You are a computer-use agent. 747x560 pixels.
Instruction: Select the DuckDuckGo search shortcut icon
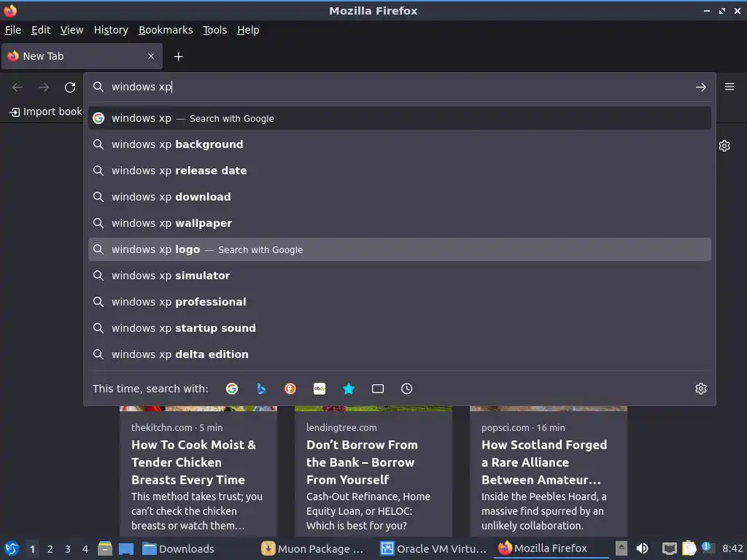click(x=290, y=389)
